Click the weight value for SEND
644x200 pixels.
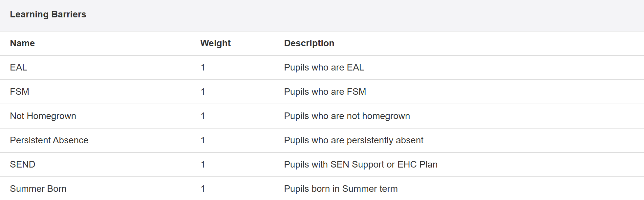(203, 165)
